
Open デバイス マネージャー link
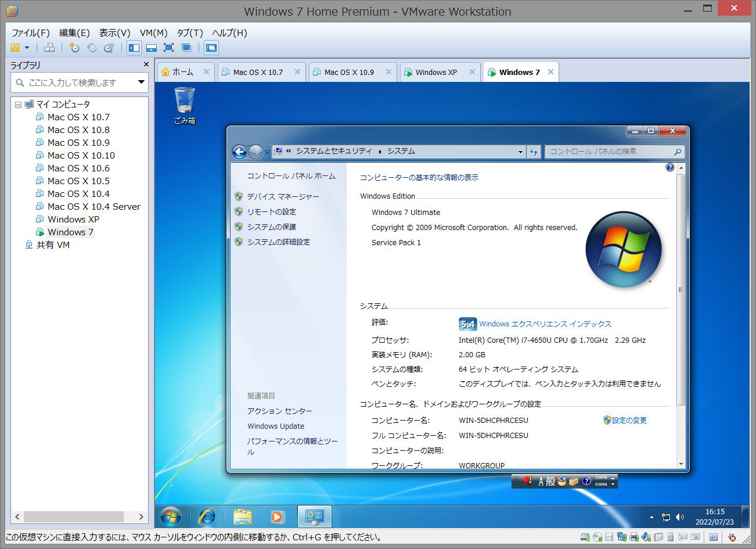[283, 196]
